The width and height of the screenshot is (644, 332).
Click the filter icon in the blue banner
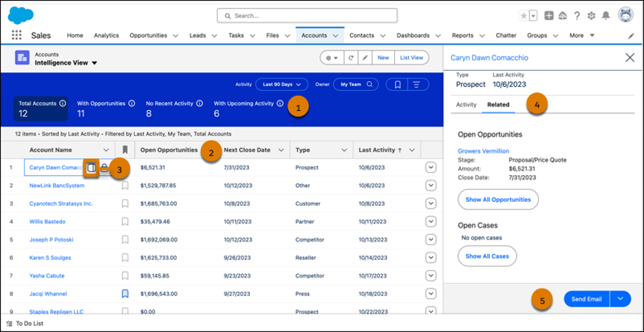tap(416, 85)
